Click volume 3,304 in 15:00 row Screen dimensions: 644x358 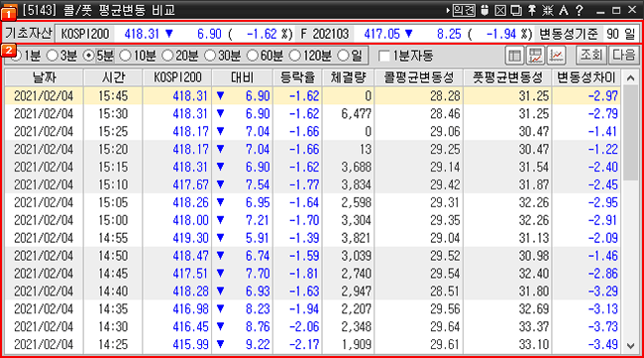tap(356, 220)
